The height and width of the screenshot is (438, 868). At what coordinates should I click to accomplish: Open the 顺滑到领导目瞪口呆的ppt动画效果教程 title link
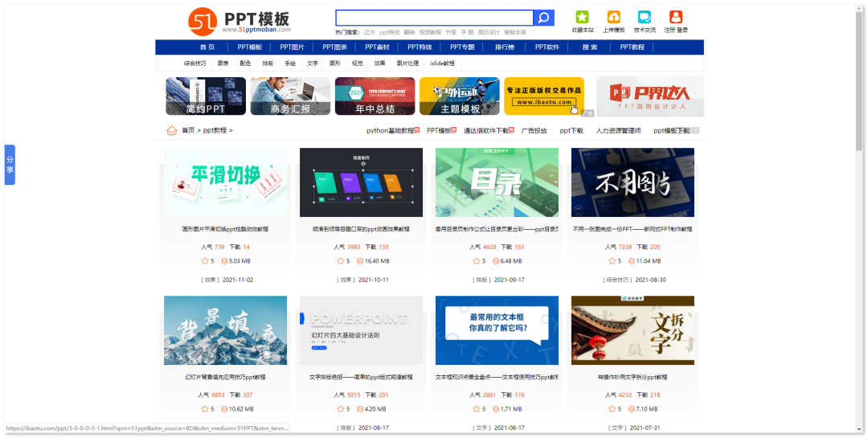pyautogui.click(x=361, y=229)
